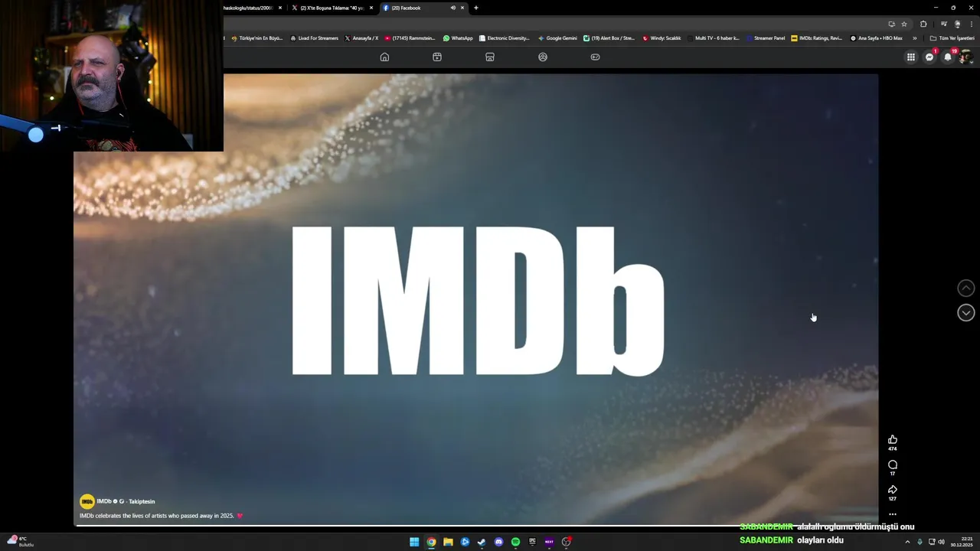
Task: Open weather widget on taskbar
Action: pos(20,541)
